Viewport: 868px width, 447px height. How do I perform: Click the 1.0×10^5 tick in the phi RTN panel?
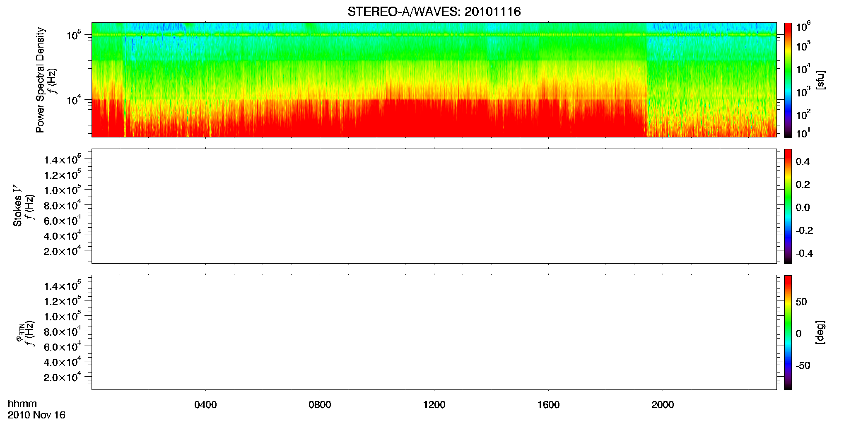(x=63, y=316)
